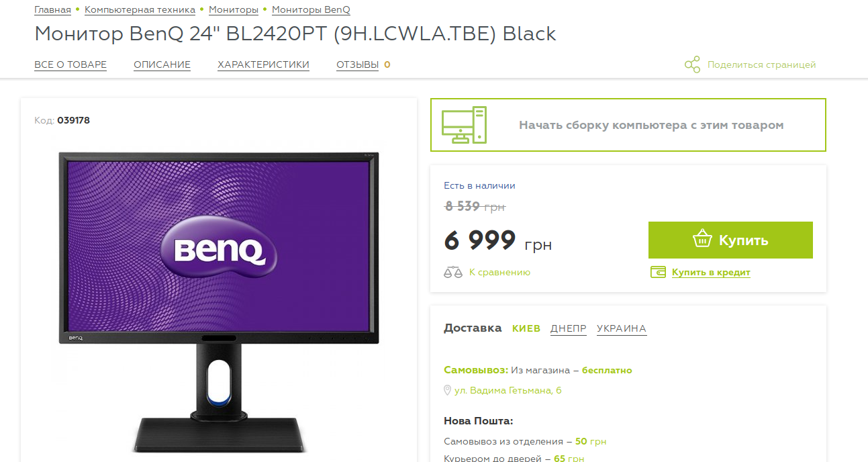
Task: Open the ХАРАКТЕРИСТИКИ tab
Action: pyautogui.click(x=263, y=65)
